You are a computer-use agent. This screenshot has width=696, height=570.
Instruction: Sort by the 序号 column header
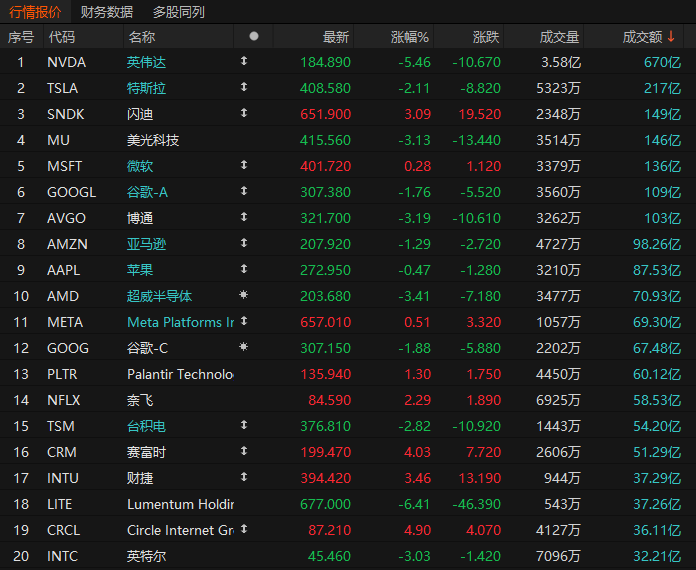coord(21,37)
